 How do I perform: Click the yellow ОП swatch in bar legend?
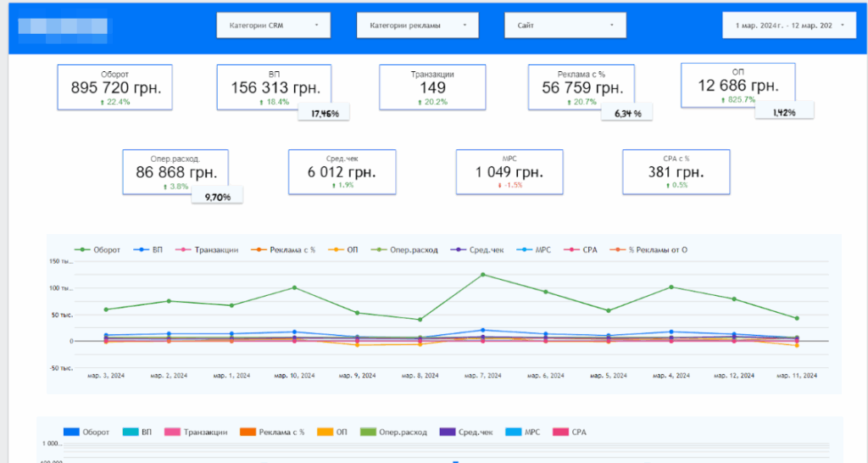coord(325,432)
